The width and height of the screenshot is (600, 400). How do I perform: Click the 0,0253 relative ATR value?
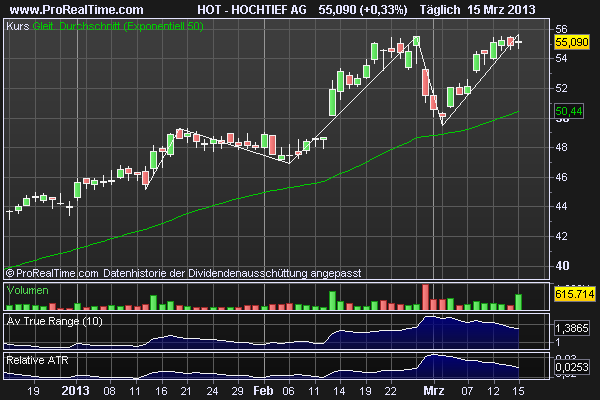coord(572,367)
